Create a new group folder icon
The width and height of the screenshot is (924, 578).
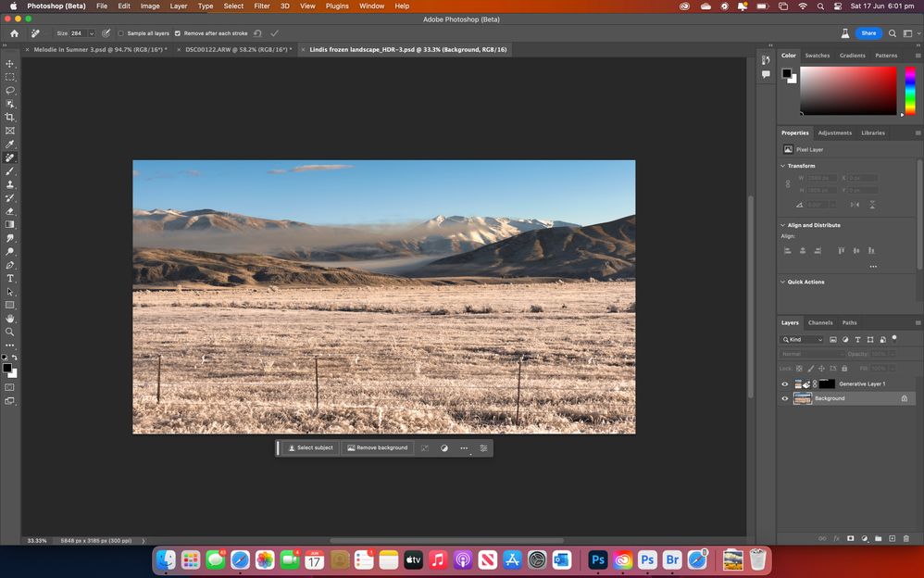pos(878,538)
